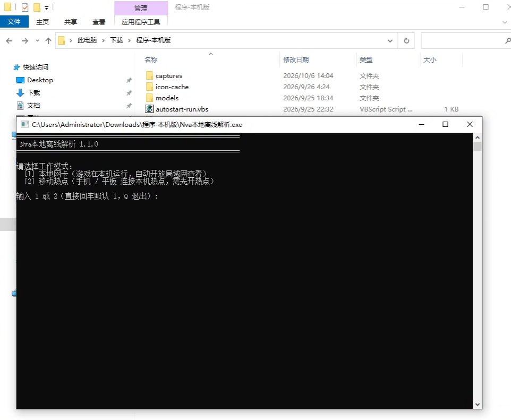This screenshot has height=420, width=511.
Task: Click the pin icon next to 下载
Action: click(129, 93)
